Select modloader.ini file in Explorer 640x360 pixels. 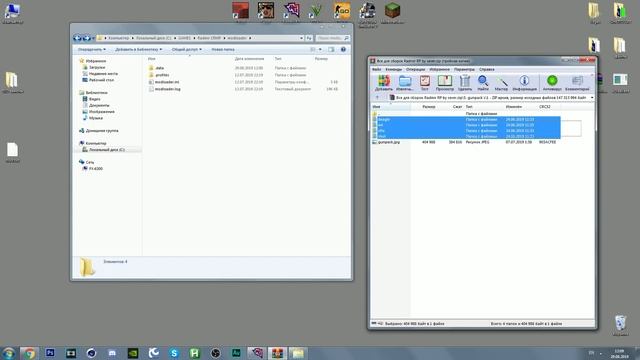coord(163,82)
